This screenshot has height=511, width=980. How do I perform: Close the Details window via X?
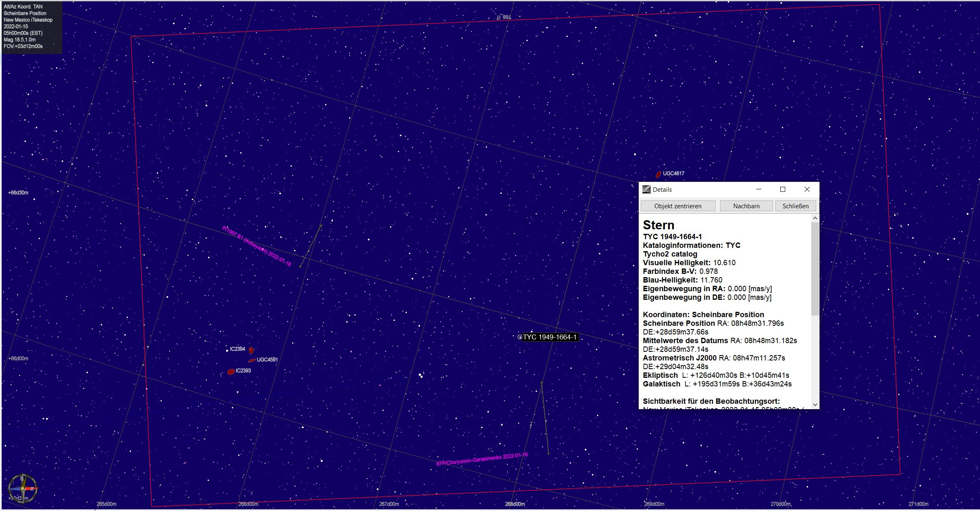coord(807,189)
